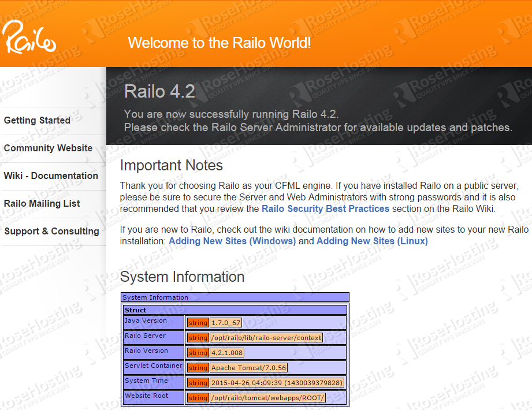
Task: Click the Railo Server row label
Action: tap(154, 337)
